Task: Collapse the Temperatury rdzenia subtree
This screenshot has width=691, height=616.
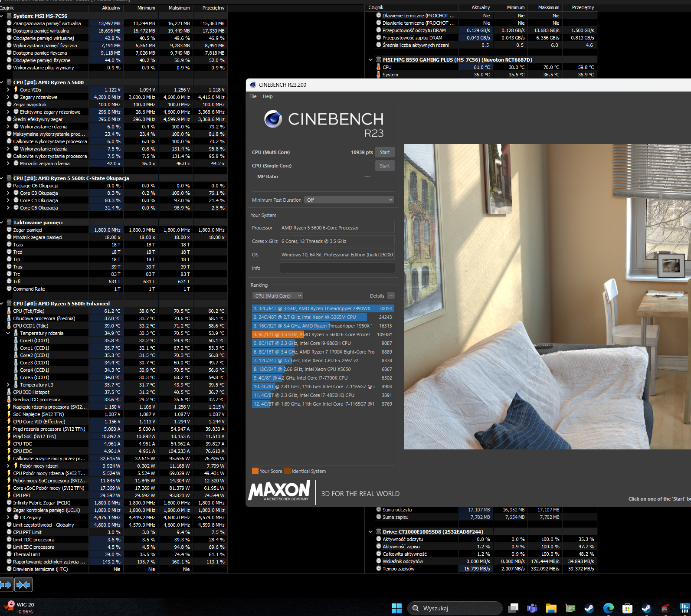Action: click(8, 333)
